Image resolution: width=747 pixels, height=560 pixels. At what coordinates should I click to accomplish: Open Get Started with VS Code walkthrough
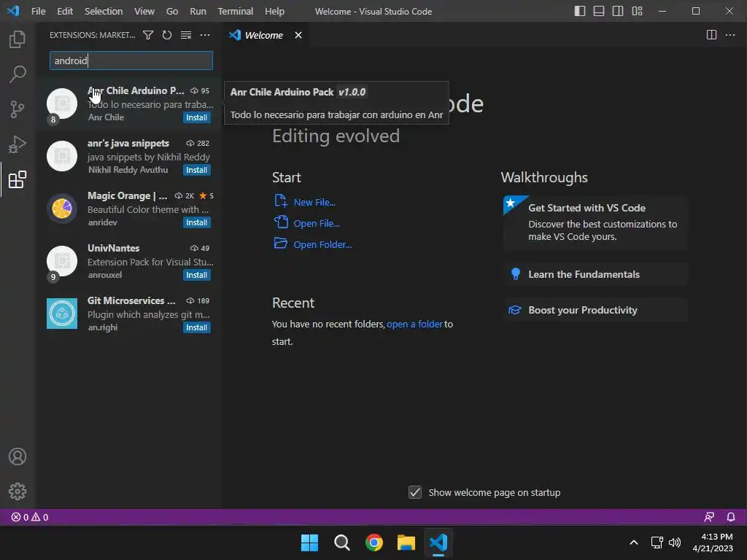pyautogui.click(x=595, y=222)
